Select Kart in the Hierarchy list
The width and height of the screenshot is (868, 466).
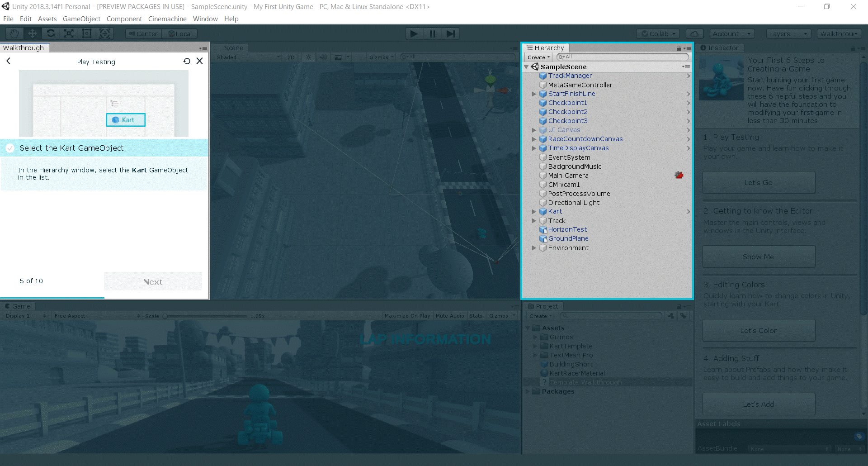pyautogui.click(x=555, y=212)
